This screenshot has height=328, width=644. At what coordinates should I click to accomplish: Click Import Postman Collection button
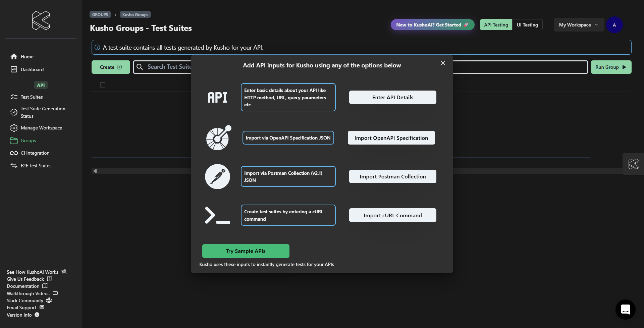392,176
